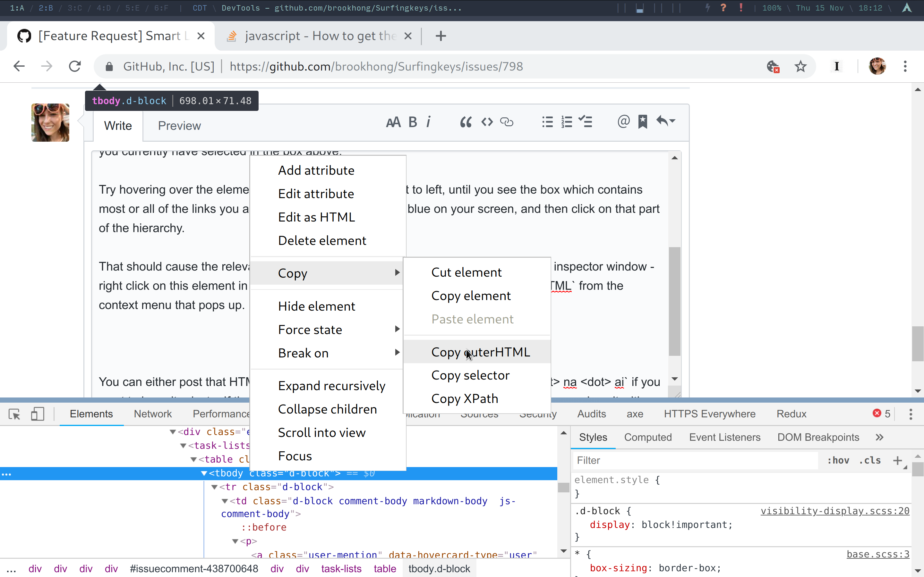
Task: Toggle .cls element classes editor
Action: 870,460
